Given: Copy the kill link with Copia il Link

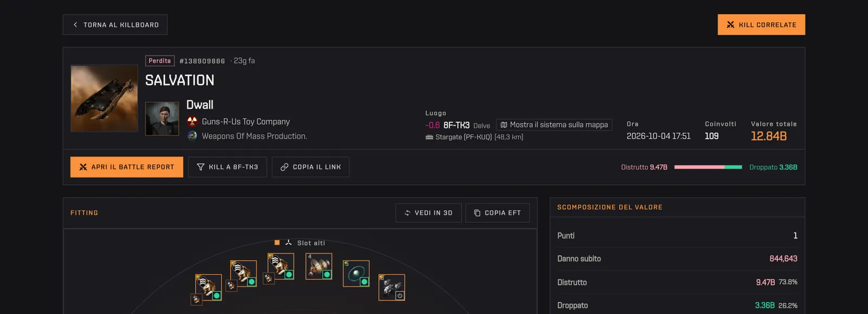Looking at the screenshot, I should point(310,167).
